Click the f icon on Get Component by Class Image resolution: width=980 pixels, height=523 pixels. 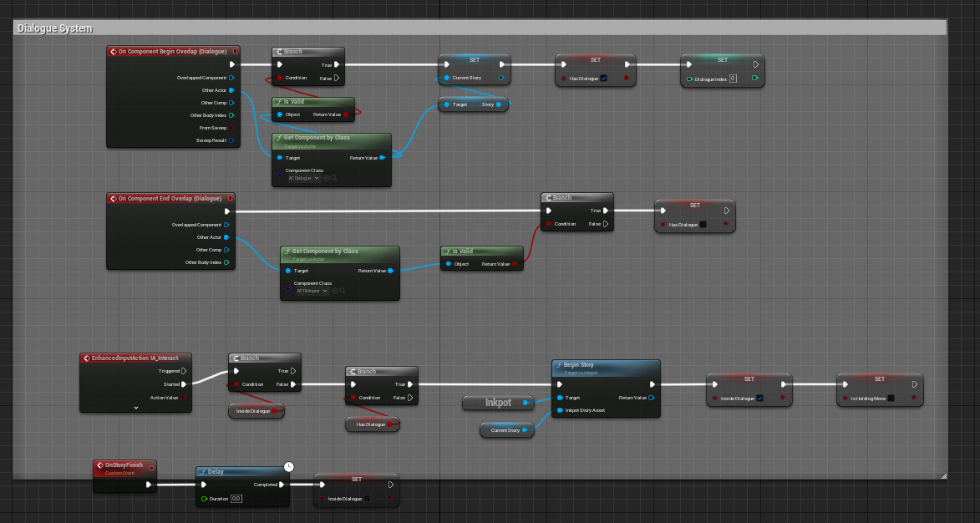click(280, 136)
